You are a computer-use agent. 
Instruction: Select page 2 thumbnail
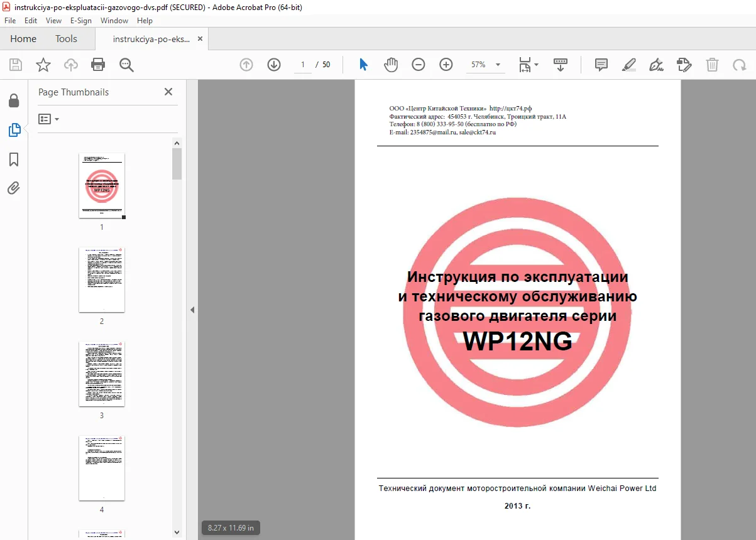(x=102, y=279)
